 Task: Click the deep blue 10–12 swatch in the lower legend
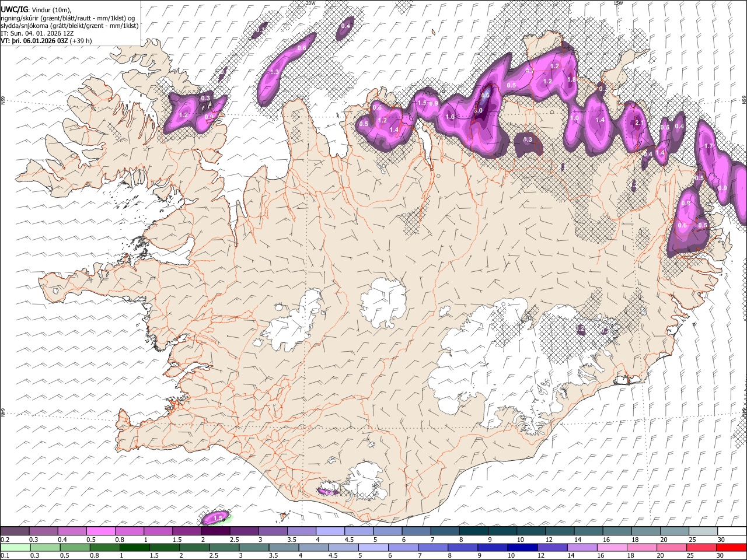point(522,547)
